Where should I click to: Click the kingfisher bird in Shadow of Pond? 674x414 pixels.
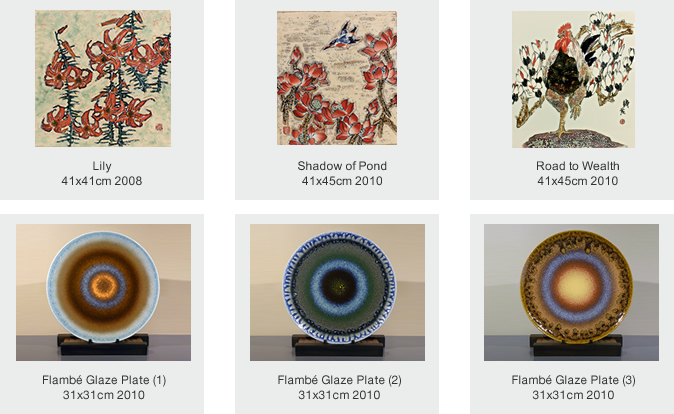[342, 35]
